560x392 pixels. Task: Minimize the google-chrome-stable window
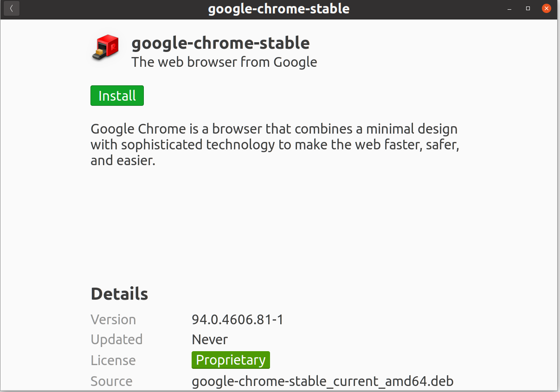(510, 9)
